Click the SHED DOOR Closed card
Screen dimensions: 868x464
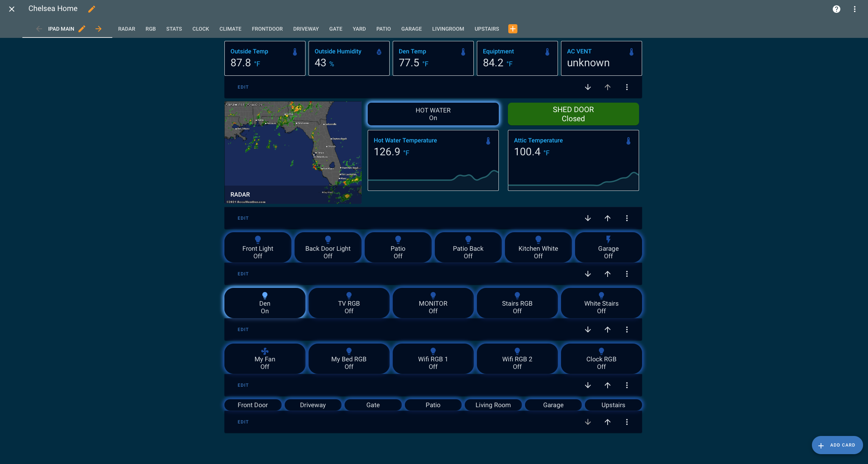click(x=573, y=114)
